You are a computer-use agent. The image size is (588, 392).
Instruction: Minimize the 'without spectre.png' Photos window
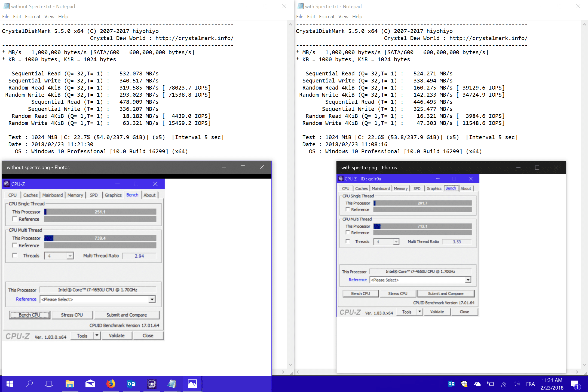(x=224, y=167)
